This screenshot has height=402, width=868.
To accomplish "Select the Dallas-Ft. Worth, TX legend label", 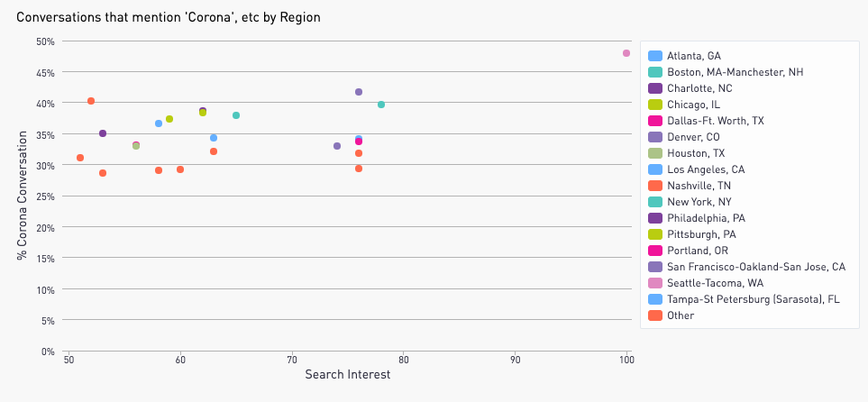I will click(715, 121).
